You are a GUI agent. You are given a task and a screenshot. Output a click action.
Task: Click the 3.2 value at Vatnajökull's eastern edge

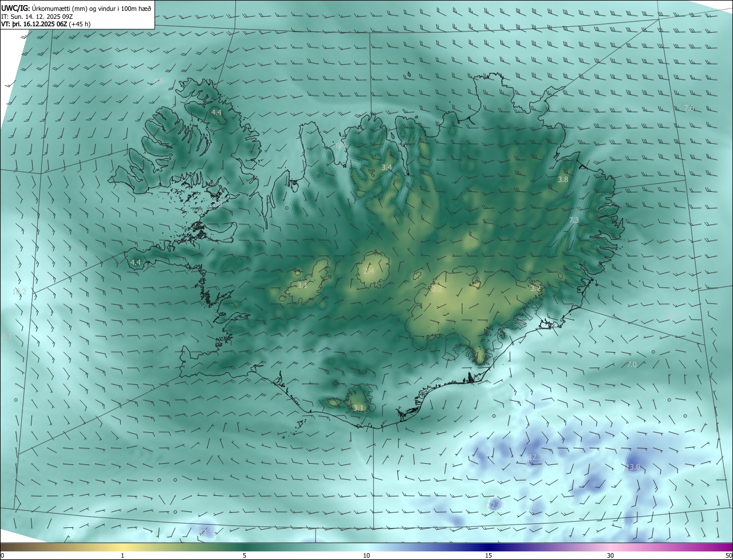[535, 288]
